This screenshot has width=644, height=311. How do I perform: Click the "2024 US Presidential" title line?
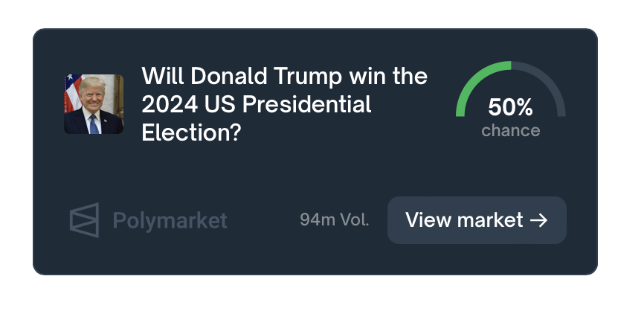[x=257, y=104]
